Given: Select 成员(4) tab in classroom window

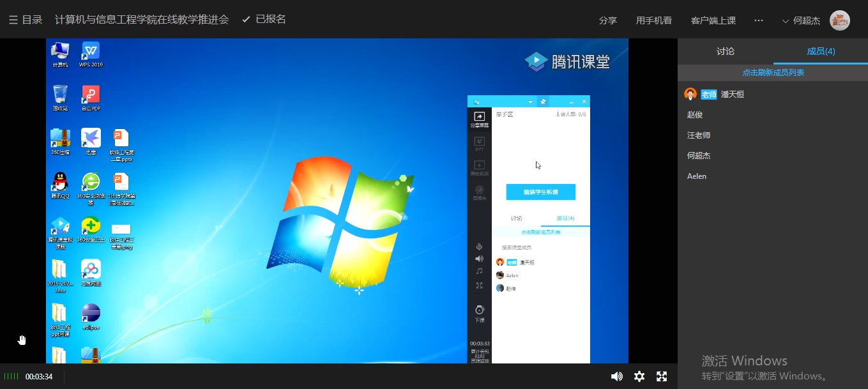Looking at the screenshot, I should click(565, 218).
